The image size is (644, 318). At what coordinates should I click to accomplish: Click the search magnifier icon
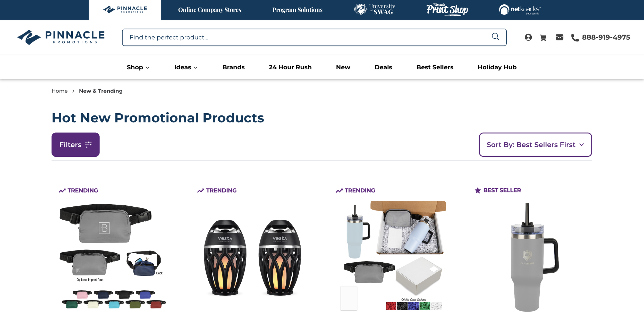[495, 37]
